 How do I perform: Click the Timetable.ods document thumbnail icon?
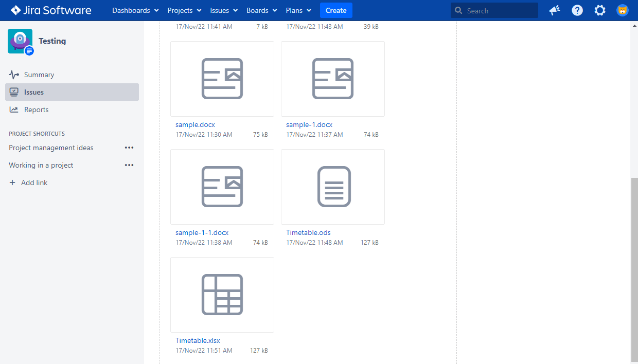tap(333, 187)
